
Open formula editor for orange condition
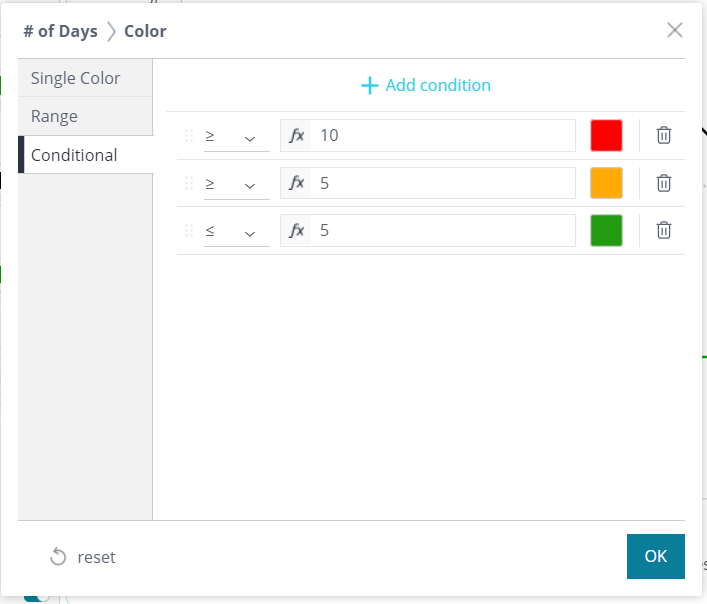click(296, 183)
